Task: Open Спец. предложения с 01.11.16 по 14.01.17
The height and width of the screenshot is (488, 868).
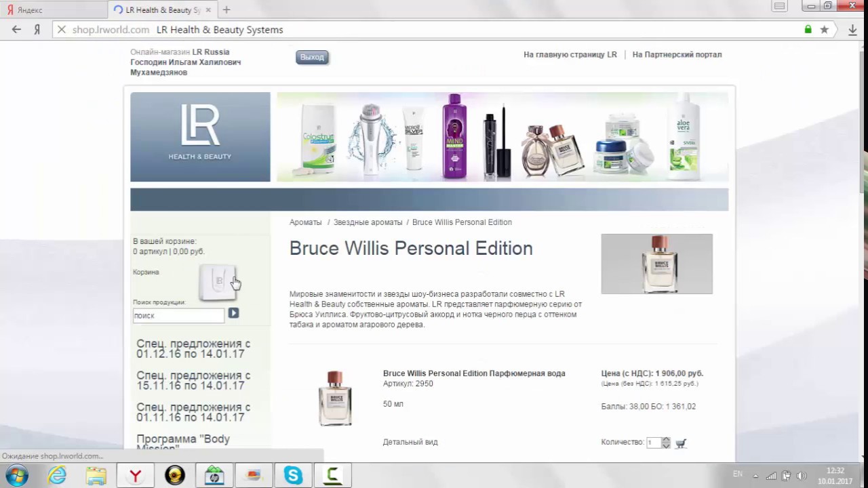Action: coord(193,412)
